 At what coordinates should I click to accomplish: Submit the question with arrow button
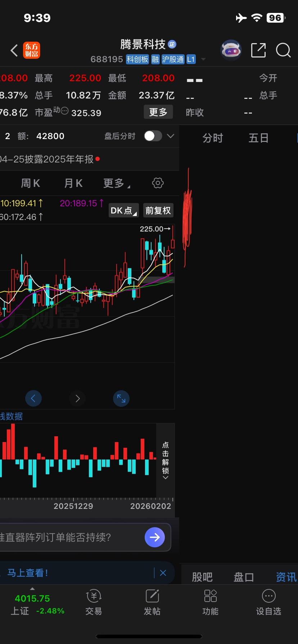pyautogui.click(x=155, y=537)
